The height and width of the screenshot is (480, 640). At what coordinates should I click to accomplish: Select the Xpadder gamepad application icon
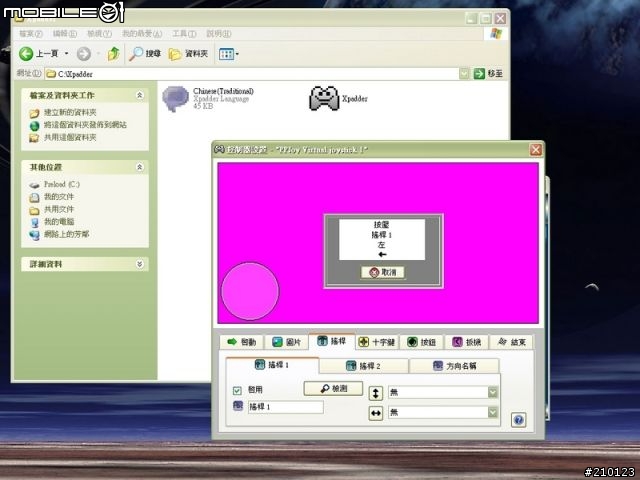(324, 98)
